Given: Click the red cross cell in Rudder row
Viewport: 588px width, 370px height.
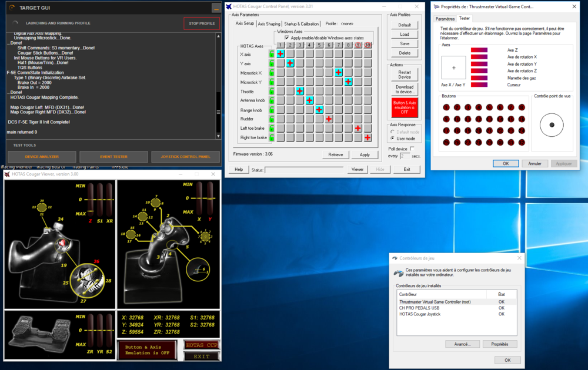Looking at the screenshot, I should click(329, 119).
